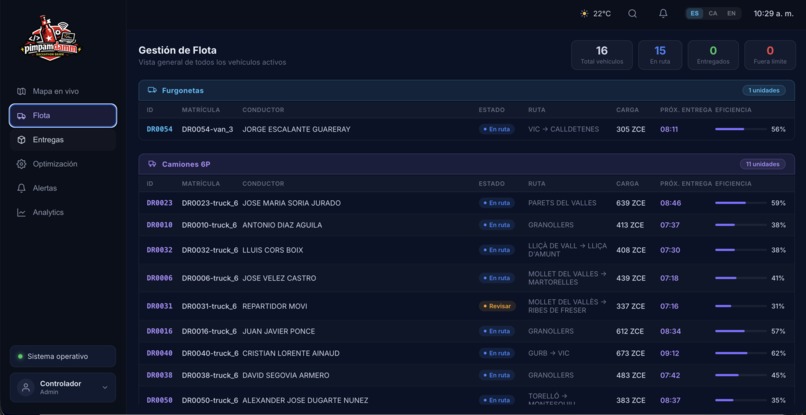The image size is (806, 415).
Task: Open vehicle ID DR0031
Action: coord(159,306)
